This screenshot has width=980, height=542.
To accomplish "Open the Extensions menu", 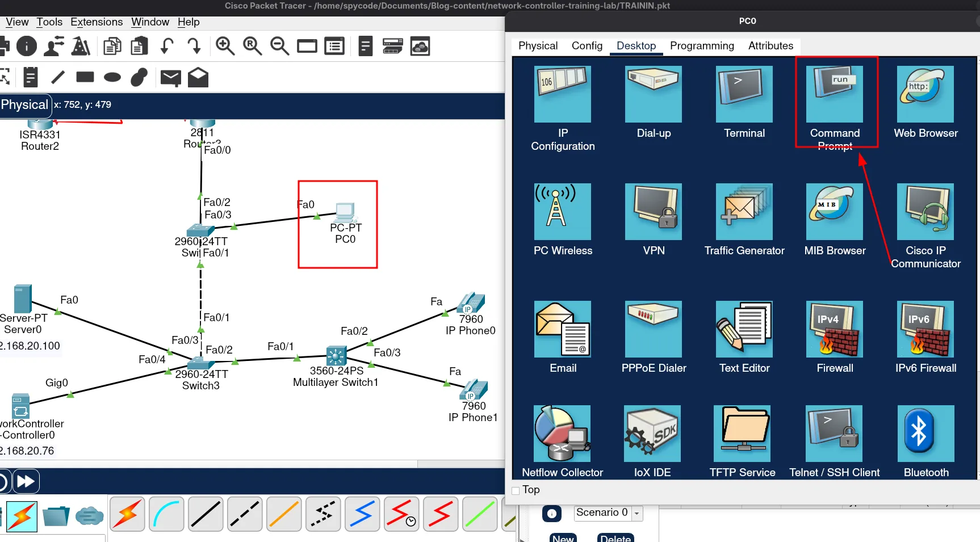I will coord(97,22).
